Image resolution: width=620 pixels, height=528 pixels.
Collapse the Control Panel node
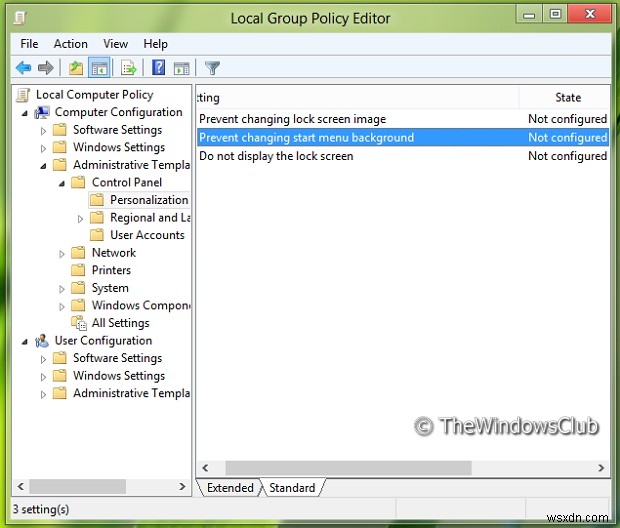point(62,184)
